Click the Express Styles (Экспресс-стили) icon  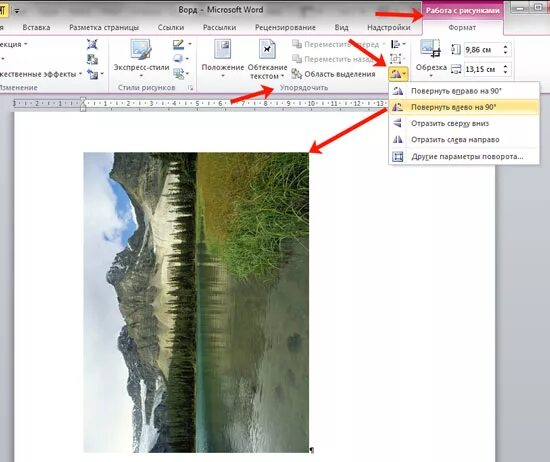click(x=141, y=49)
